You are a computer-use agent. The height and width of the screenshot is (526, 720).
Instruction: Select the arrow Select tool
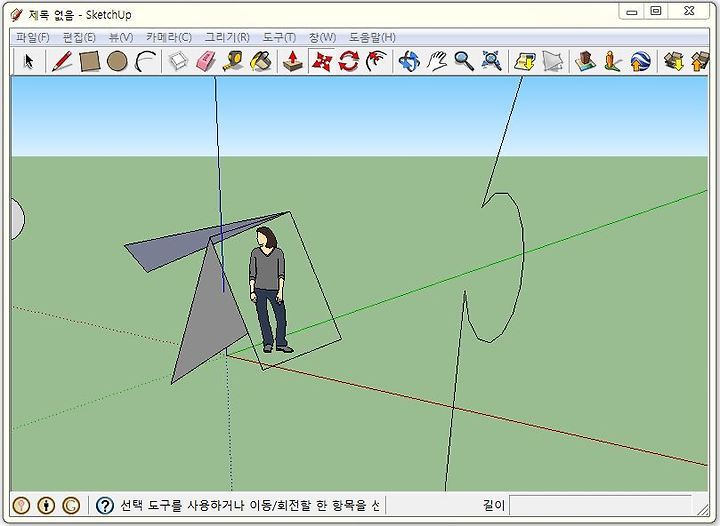click(x=29, y=61)
